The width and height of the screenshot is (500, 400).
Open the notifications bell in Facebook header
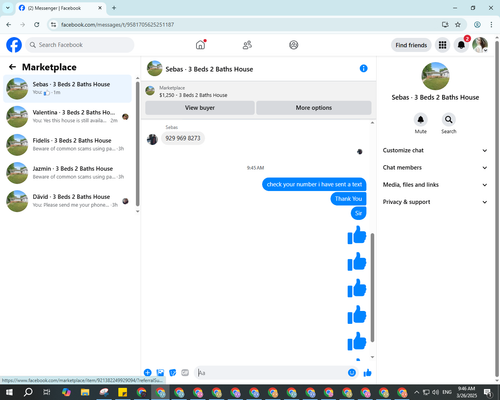click(461, 45)
